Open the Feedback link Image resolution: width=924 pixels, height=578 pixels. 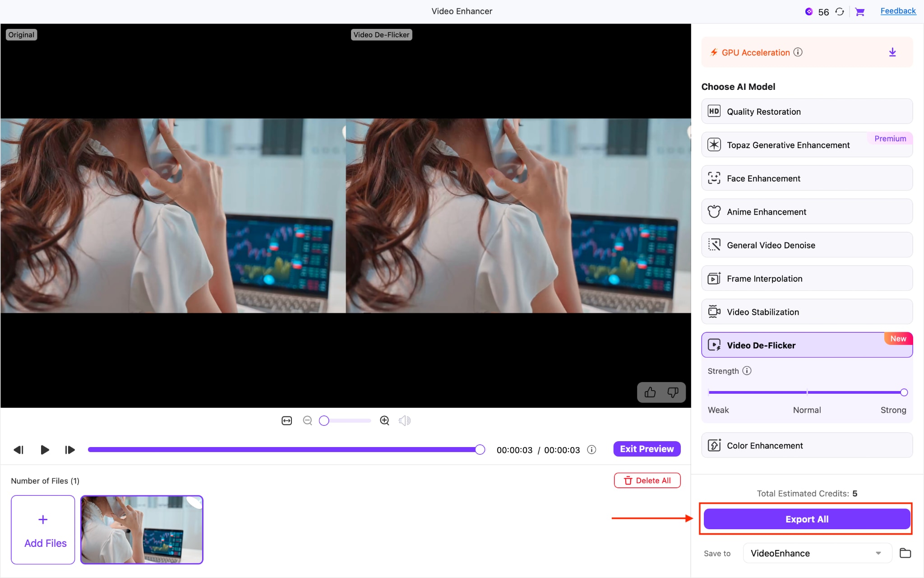[898, 11]
